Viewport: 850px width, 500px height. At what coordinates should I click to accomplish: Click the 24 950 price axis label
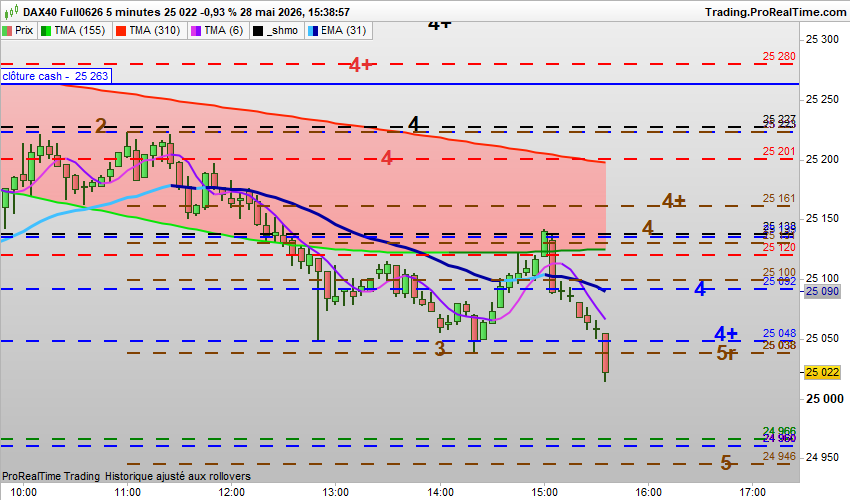tap(822, 457)
